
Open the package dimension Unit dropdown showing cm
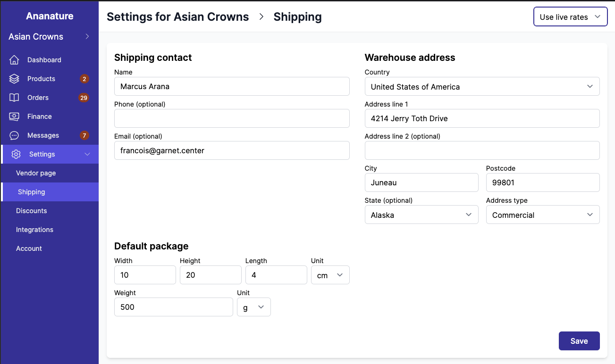point(330,275)
